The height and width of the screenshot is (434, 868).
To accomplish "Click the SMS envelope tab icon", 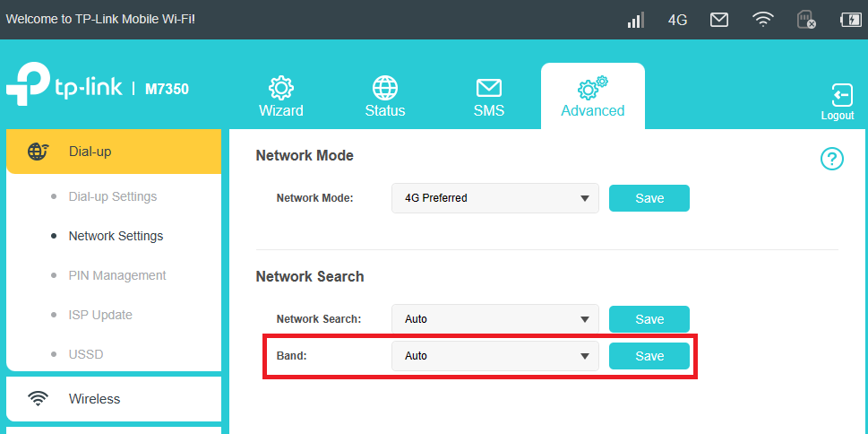I will coord(489,88).
